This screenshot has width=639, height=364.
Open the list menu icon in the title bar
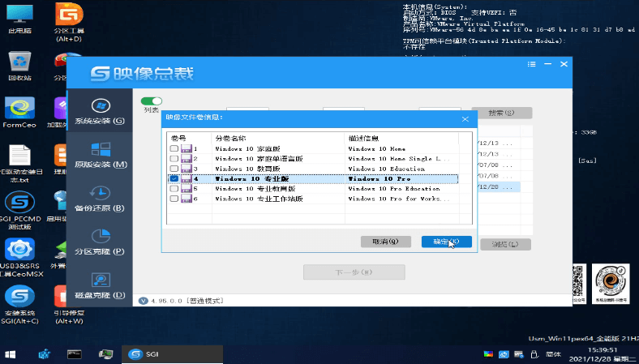pos(531,64)
